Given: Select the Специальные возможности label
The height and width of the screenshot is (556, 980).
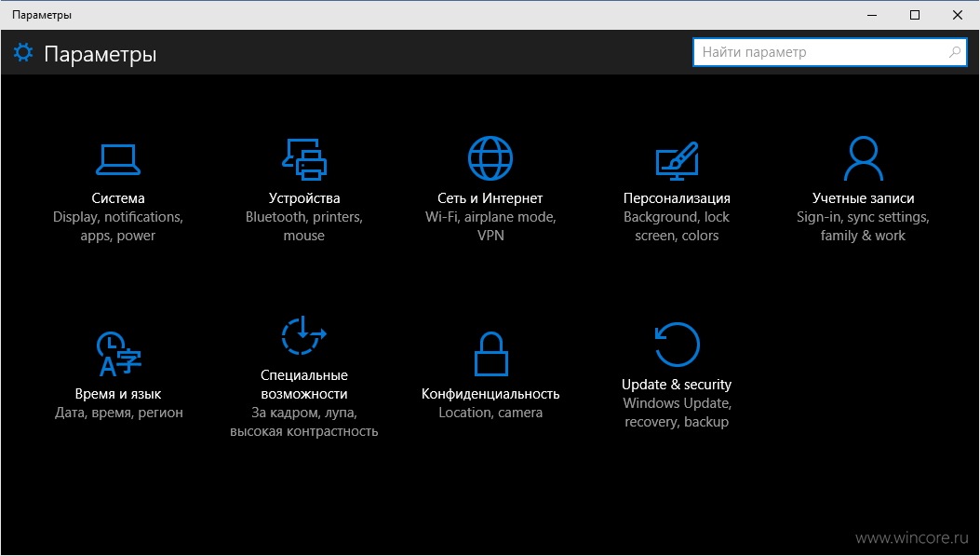Looking at the screenshot, I should pos(304,385).
